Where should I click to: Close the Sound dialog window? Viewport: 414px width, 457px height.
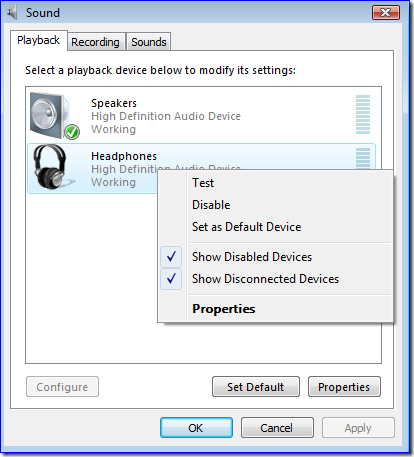386,13
